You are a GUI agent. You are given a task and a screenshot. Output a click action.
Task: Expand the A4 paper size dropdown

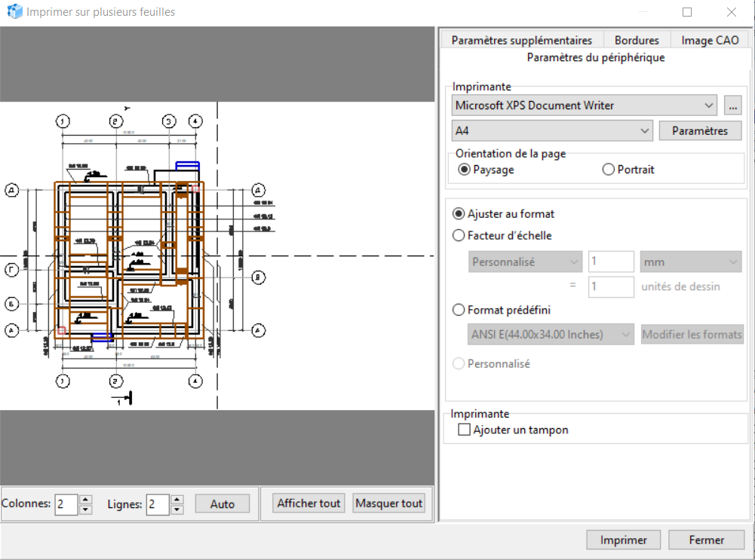(552, 130)
